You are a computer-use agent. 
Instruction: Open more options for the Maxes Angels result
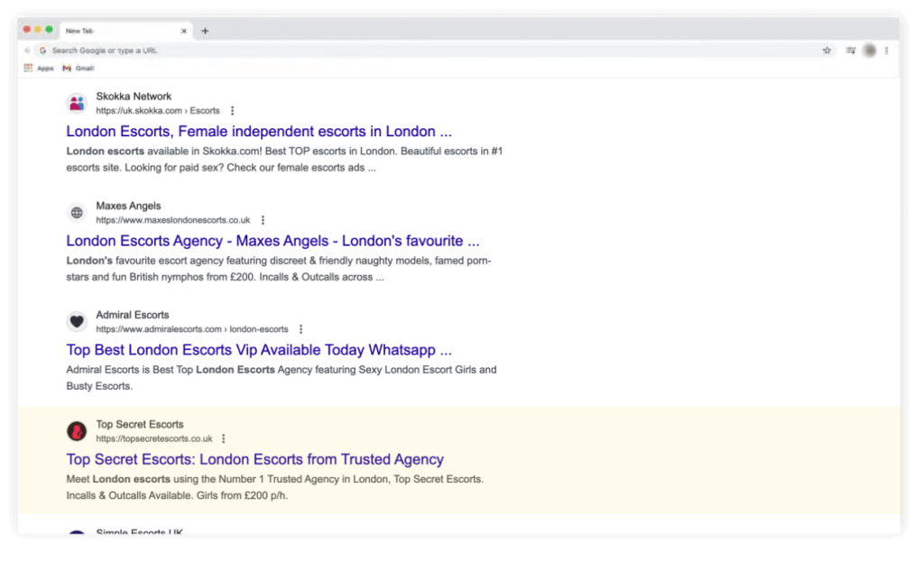coord(263,220)
